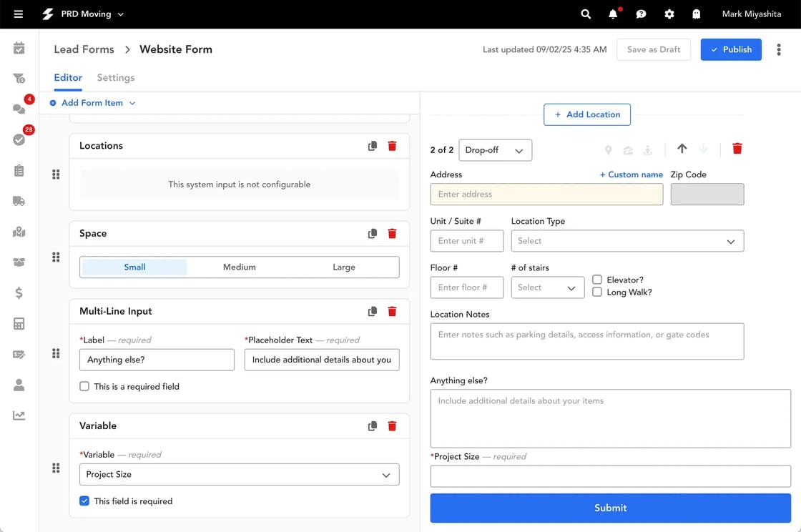The height and width of the screenshot is (532, 801).
Task: Tick the Elevator? checkbox
Action: pyautogui.click(x=597, y=280)
